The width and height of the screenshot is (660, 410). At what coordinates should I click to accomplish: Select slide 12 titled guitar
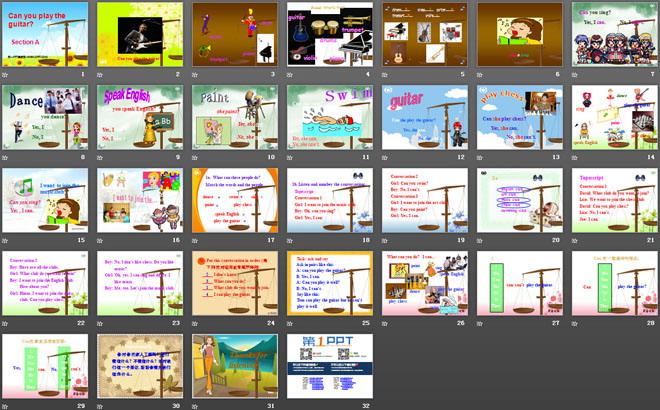[x=425, y=117]
